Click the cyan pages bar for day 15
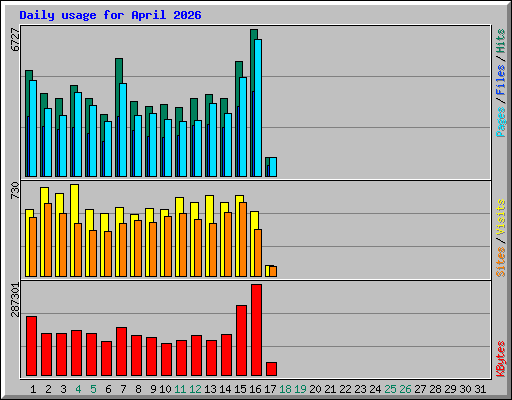Screen dimensions: 512x400 (243, 127)
